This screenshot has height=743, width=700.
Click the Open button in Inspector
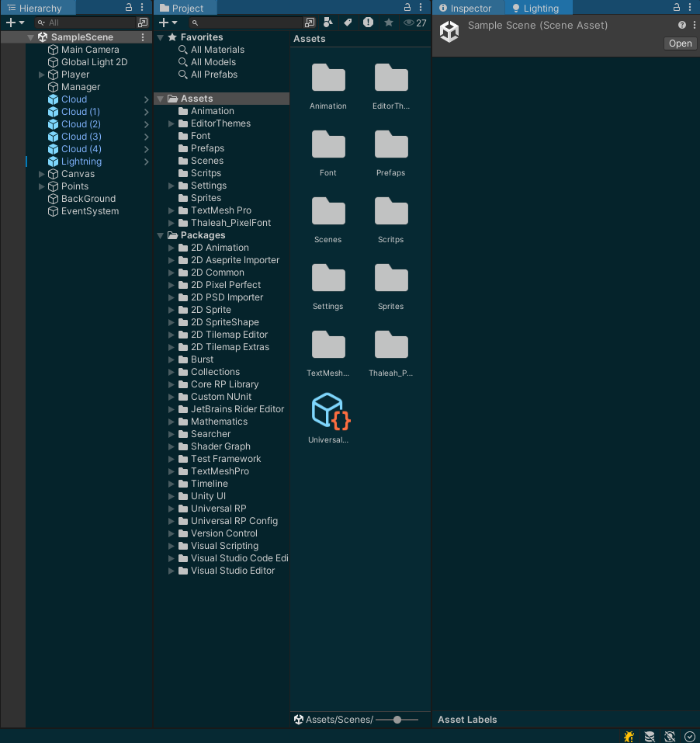click(x=680, y=43)
